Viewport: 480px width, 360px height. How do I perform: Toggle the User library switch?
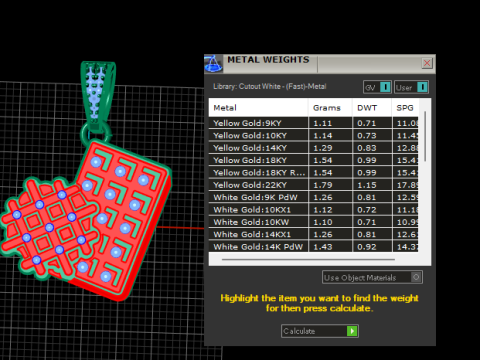(x=411, y=87)
